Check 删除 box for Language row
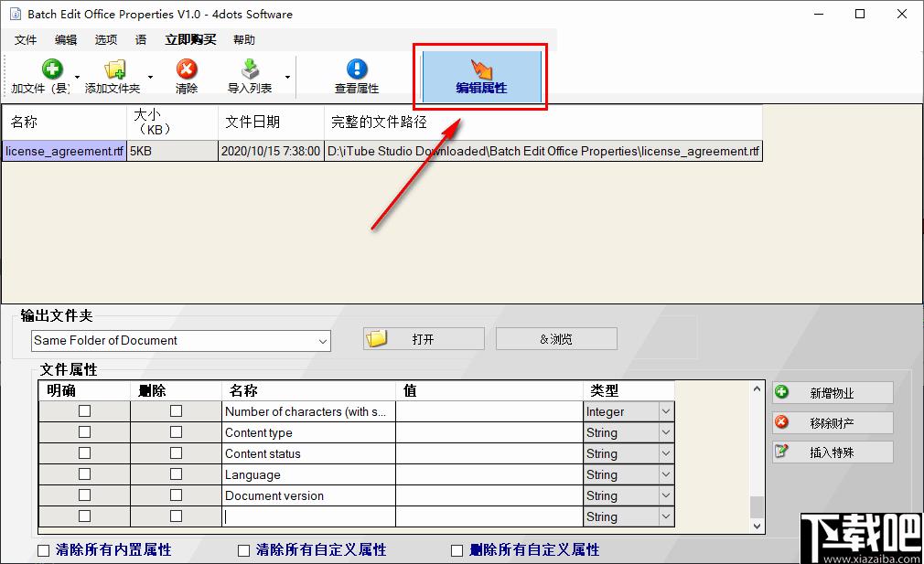924x564 pixels. point(176,474)
